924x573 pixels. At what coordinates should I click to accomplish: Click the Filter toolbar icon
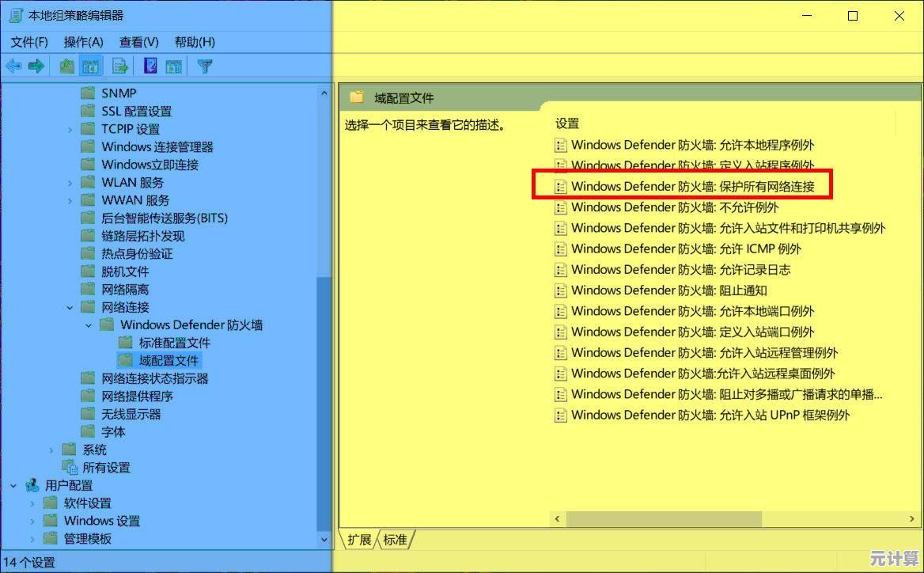[x=204, y=66]
